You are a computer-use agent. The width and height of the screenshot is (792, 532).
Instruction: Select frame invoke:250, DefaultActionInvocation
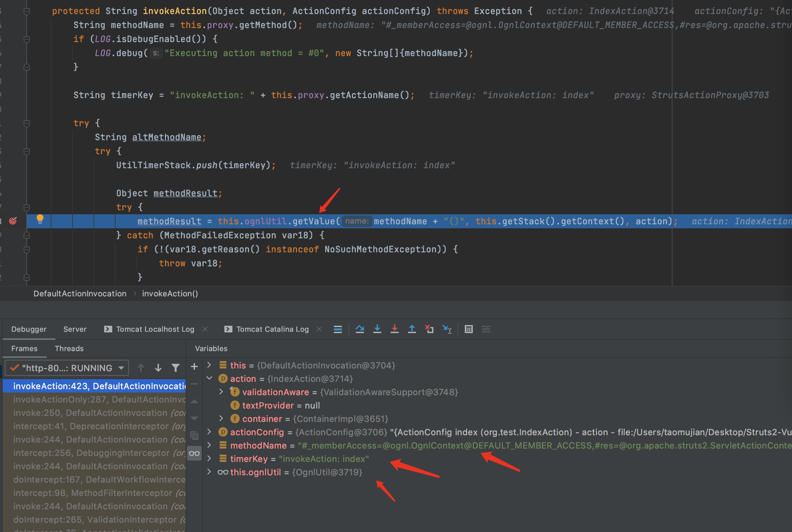[94, 413]
